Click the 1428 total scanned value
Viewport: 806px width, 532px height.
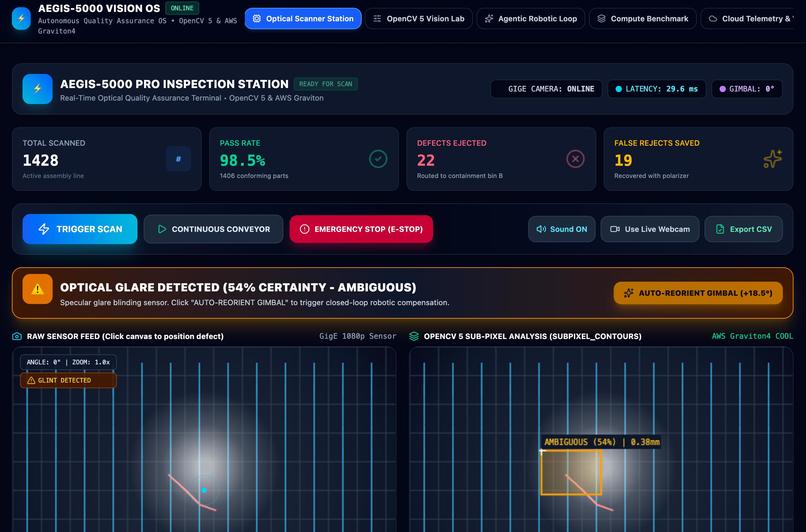pyautogui.click(x=41, y=160)
